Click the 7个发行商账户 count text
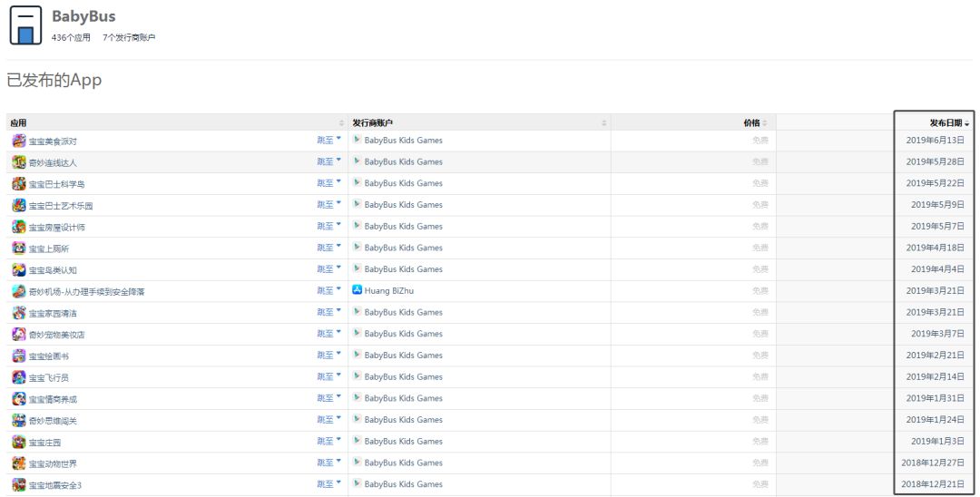The image size is (980, 497). click(x=129, y=37)
